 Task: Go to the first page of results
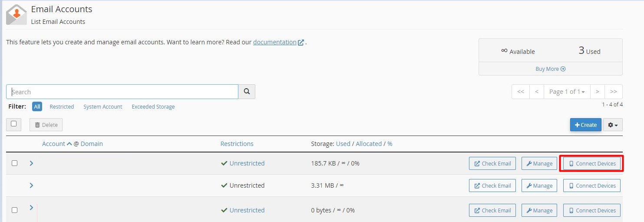point(521,92)
